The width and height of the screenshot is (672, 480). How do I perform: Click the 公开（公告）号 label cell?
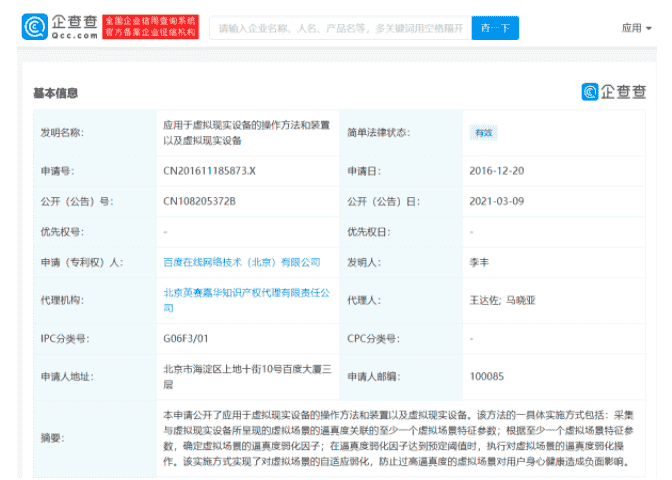[x=95, y=201]
